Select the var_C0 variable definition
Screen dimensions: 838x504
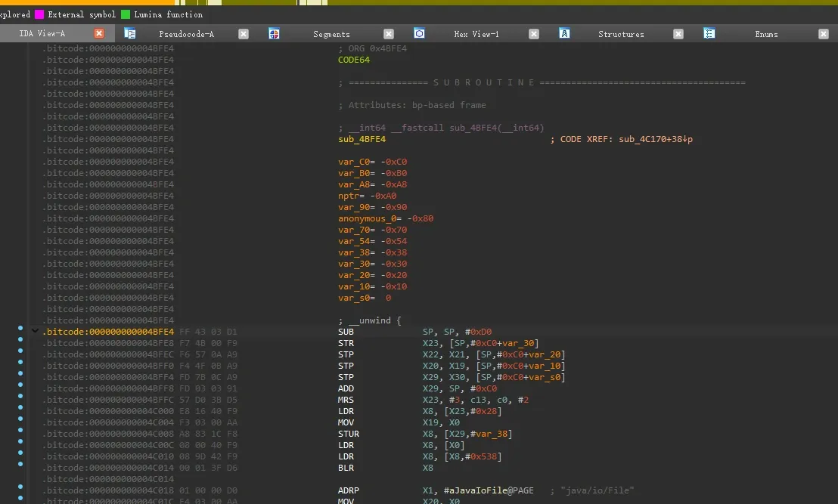click(x=373, y=162)
